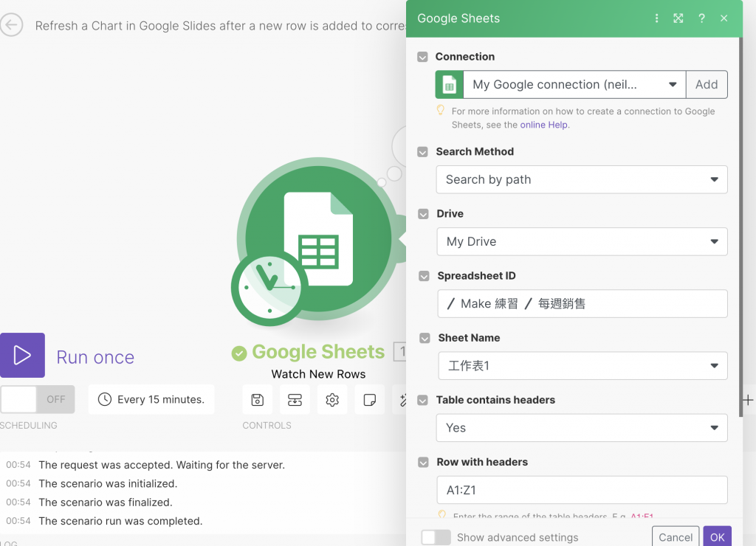Open help via the question mark icon
The height and width of the screenshot is (546, 756).
[701, 18]
